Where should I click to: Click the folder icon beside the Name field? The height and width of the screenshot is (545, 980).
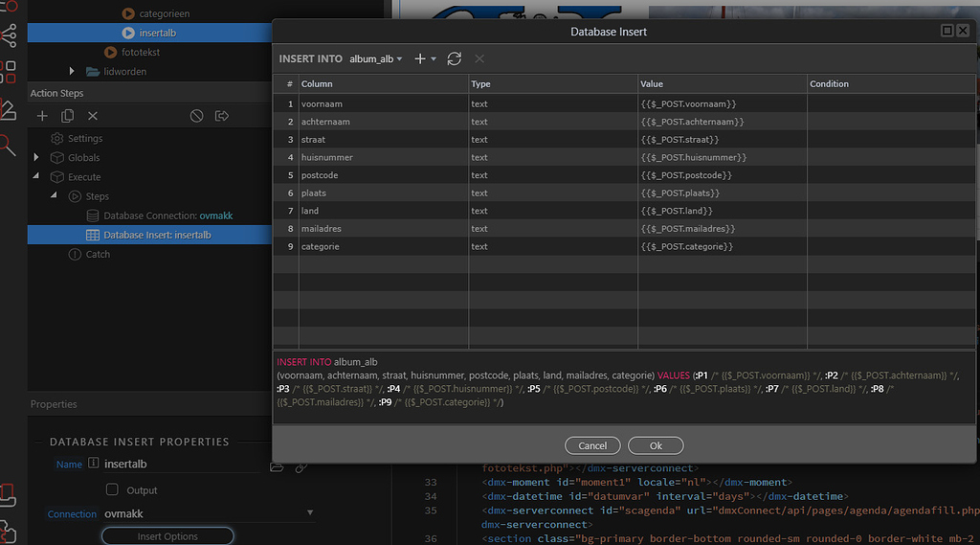tap(277, 466)
